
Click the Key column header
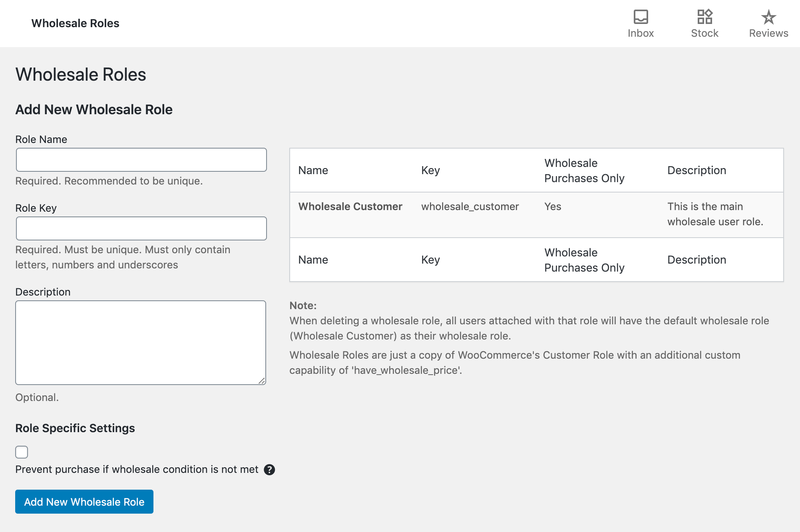[x=430, y=171]
